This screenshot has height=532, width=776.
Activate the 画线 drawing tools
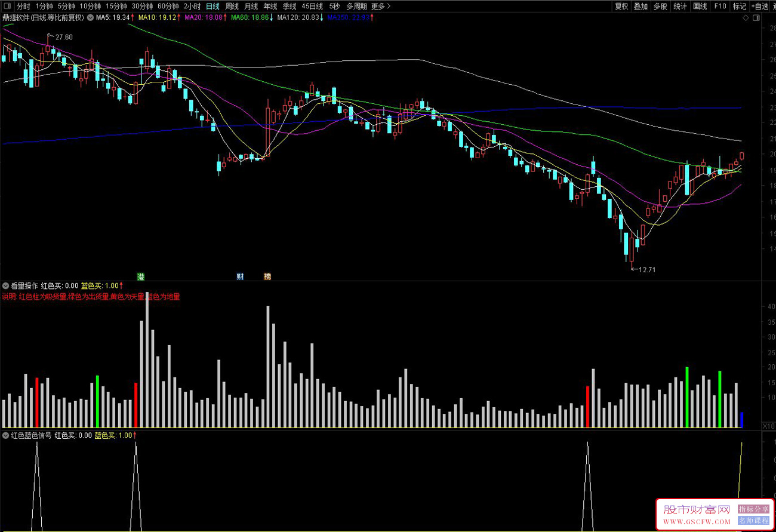pos(700,6)
